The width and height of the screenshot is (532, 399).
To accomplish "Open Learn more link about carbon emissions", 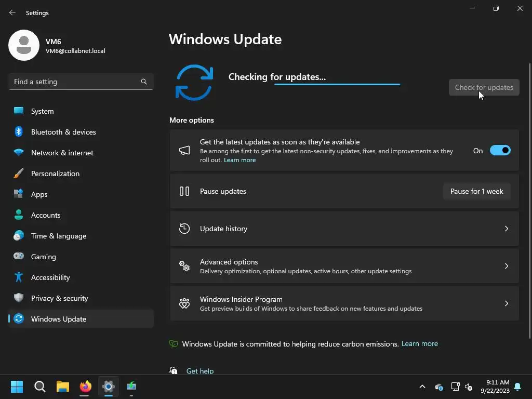I will (420, 344).
